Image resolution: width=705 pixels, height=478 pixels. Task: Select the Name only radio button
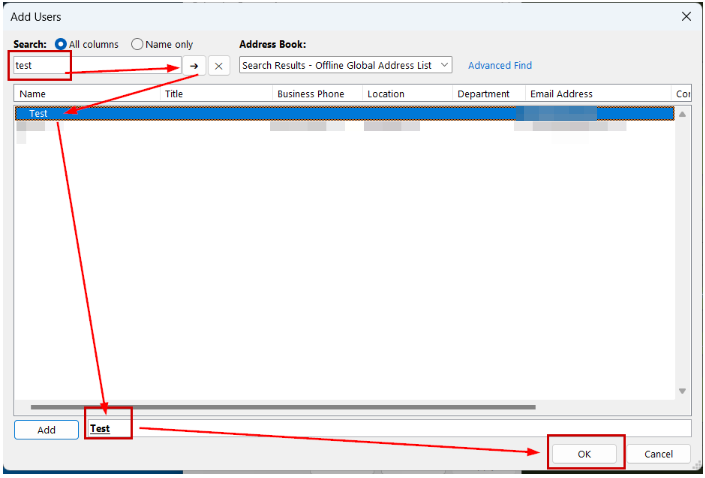click(x=138, y=44)
